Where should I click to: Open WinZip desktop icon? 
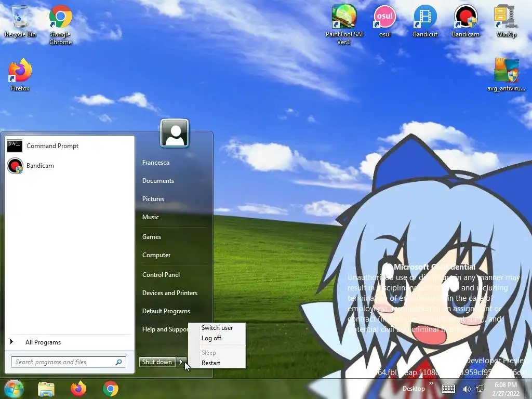coord(506,20)
